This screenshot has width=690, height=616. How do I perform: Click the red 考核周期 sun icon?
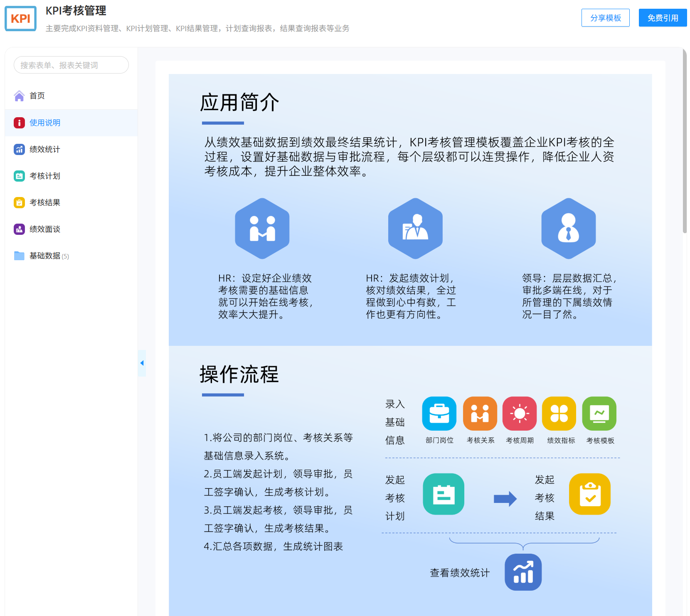[x=519, y=414]
